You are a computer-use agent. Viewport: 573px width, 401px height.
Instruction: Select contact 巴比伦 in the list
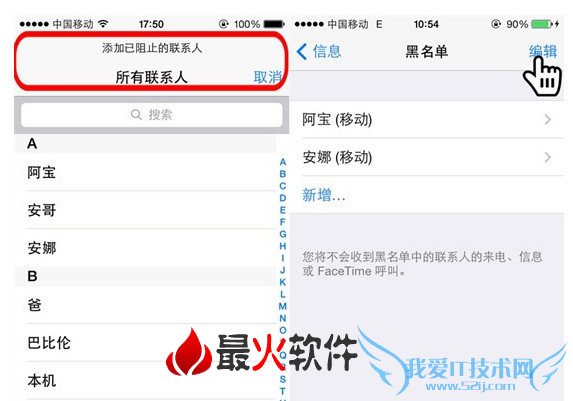click(x=145, y=343)
